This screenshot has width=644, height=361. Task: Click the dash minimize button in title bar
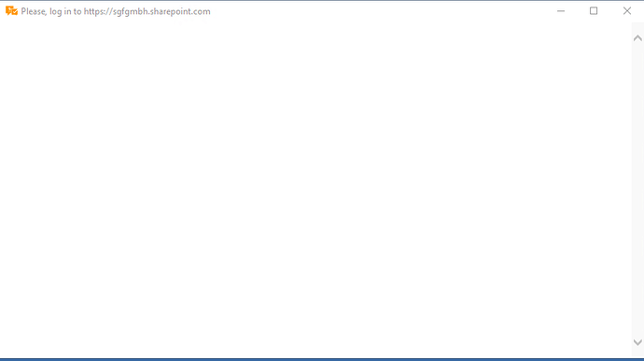tap(561, 11)
